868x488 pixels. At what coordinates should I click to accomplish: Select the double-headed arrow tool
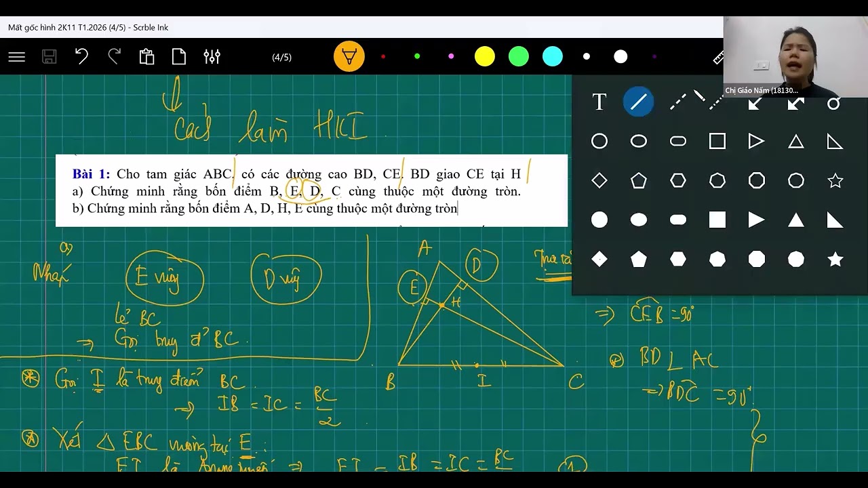[796, 103]
